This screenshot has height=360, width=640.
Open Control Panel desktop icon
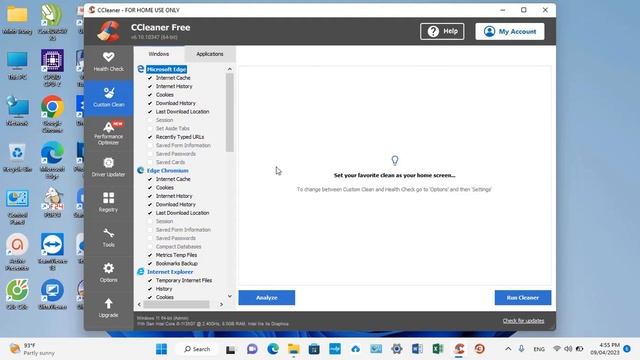click(17, 207)
